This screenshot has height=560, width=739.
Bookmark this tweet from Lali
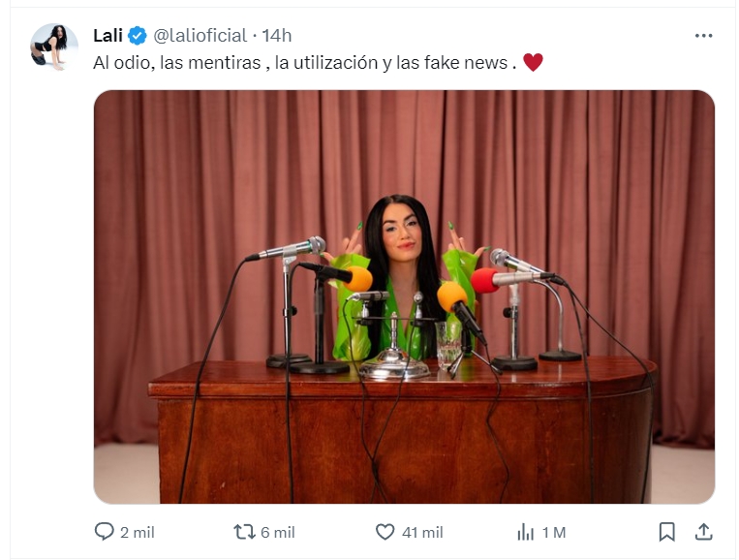click(x=666, y=532)
